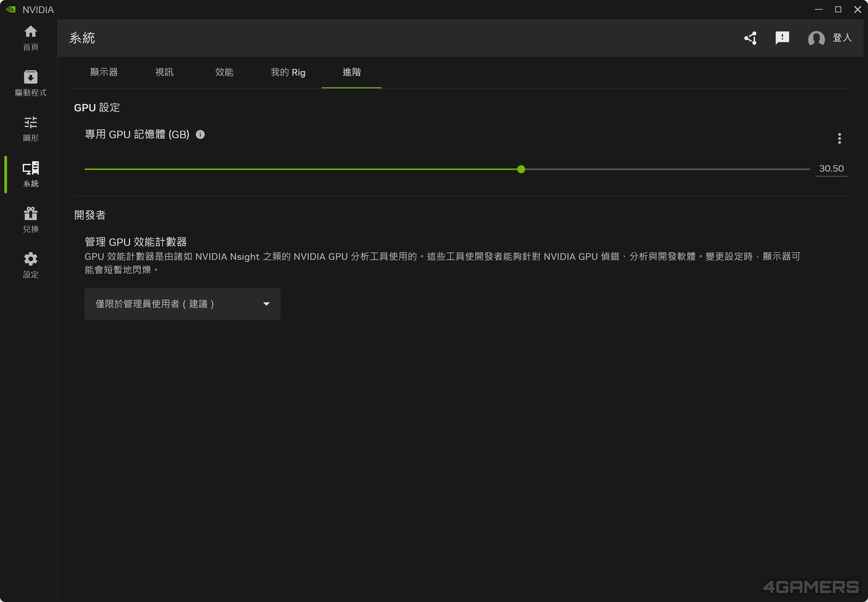Image resolution: width=868 pixels, height=602 pixels.
Task: Click the 專用 GPU 記憶體 (GB) label
Action: (137, 135)
